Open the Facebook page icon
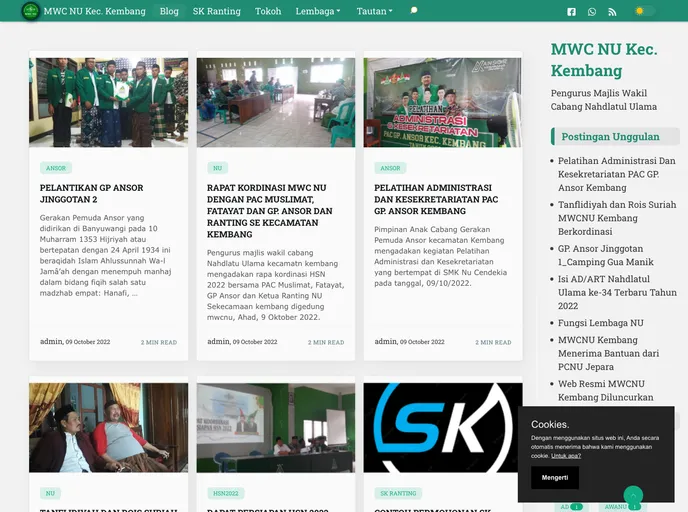This screenshot has height=512, width=688. click(571, 12)
